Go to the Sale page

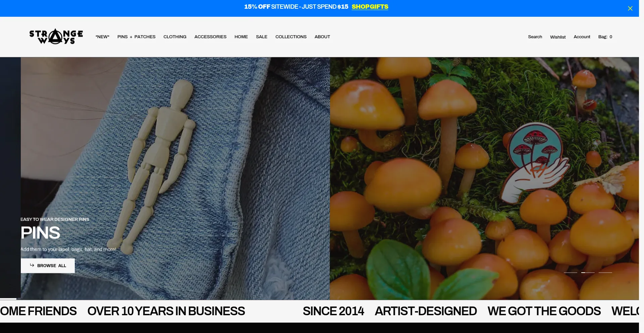tap(261, 37)
